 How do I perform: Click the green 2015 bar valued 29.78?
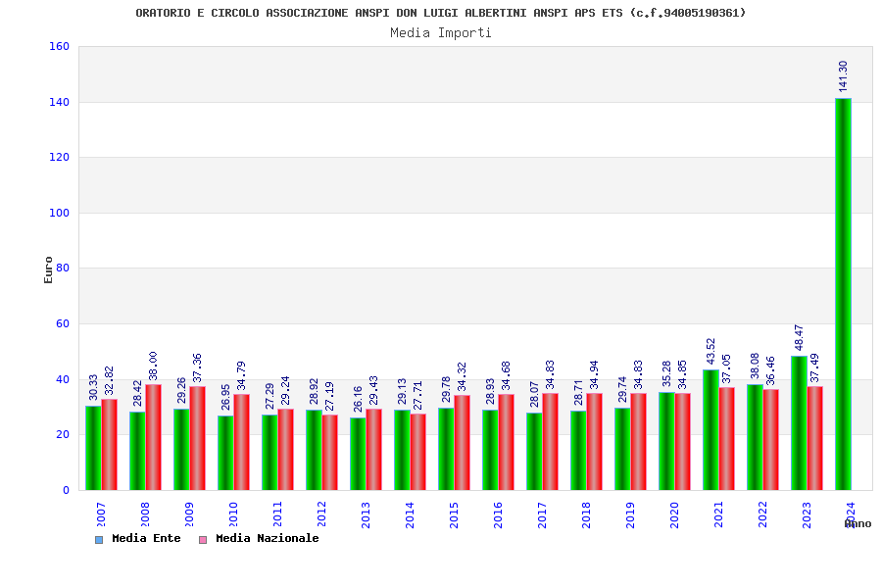coord(446,449)
